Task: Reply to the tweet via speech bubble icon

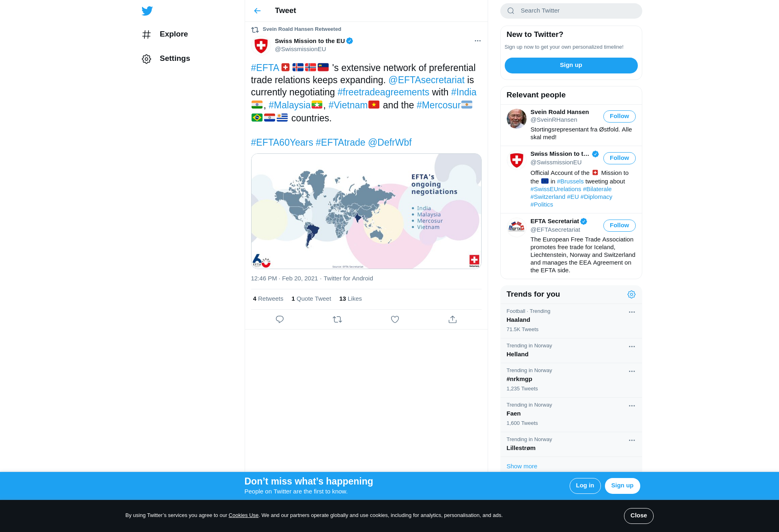Action: (x=280, y=319)
